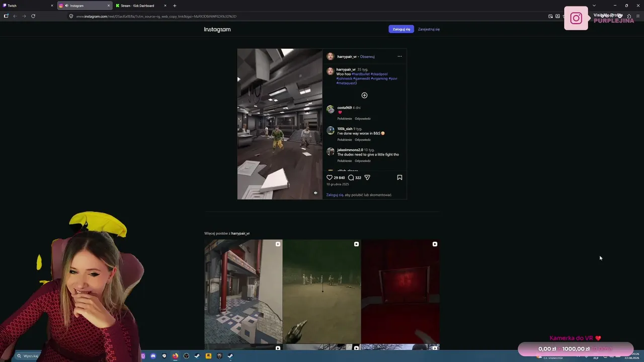This screenshot has width=644, height=362.
Task: Open jakesimmons2.0's profile picture
Action: pos(331,152)
